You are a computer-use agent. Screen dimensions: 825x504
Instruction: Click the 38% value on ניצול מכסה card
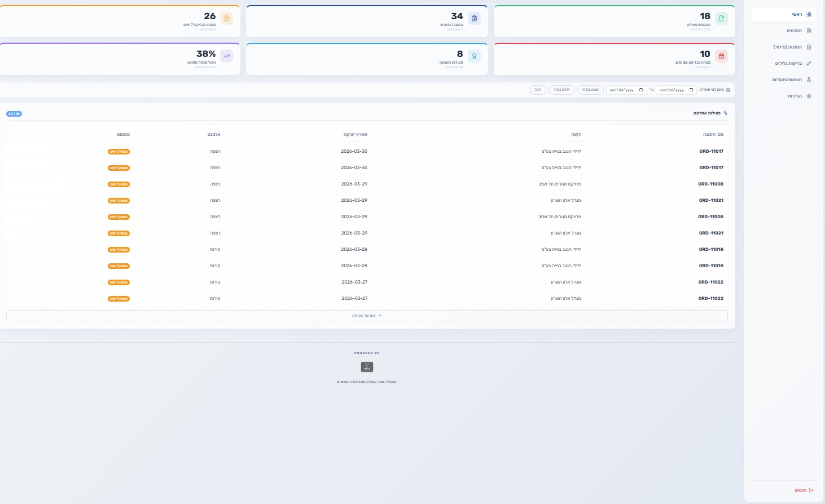tap(206, 54)
